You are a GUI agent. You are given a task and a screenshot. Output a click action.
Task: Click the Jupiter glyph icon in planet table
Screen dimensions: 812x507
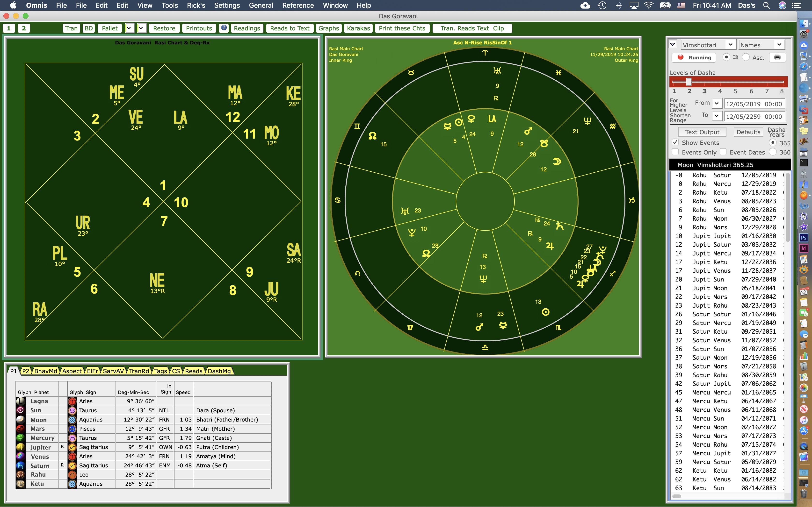21,447
